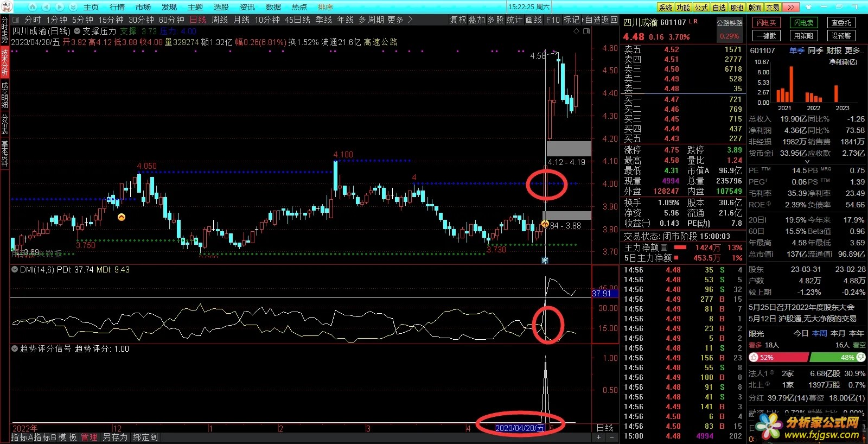Click the 系统 toolbar button
Image resolution: width=868 pixels, height=444 pixels.
(666, 7)
